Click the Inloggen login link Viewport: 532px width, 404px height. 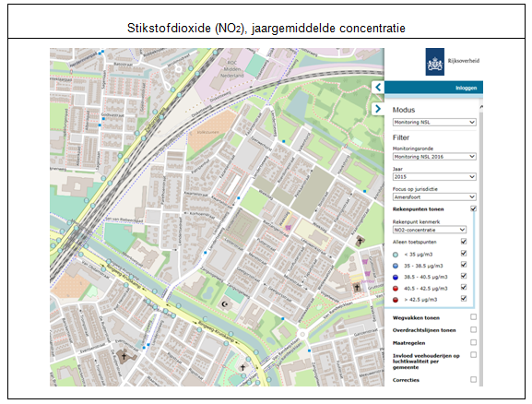(x=466, y=88)
